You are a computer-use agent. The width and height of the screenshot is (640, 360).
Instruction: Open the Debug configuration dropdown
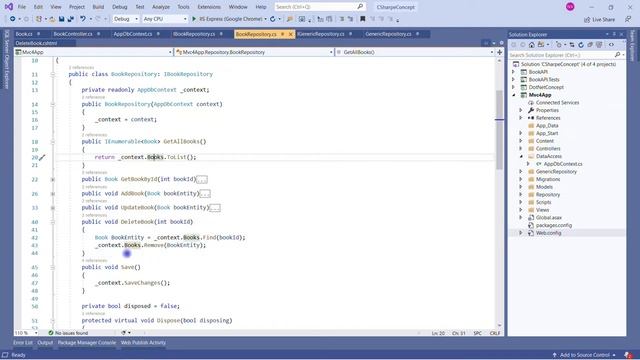click(x=126, y=19)
